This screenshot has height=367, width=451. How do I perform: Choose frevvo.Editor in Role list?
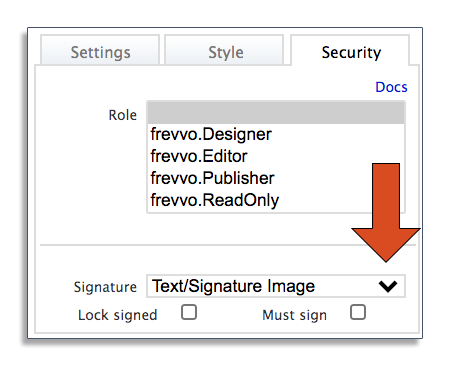pos(276,156)
